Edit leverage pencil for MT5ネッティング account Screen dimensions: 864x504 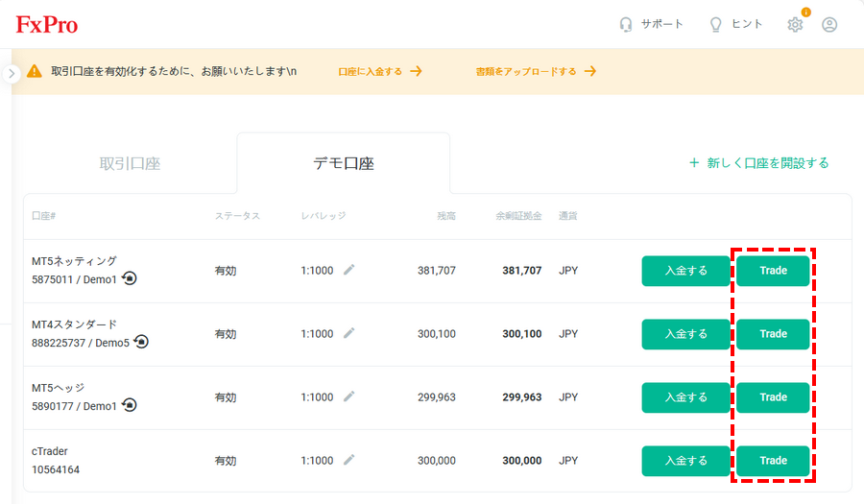(348, 270)
